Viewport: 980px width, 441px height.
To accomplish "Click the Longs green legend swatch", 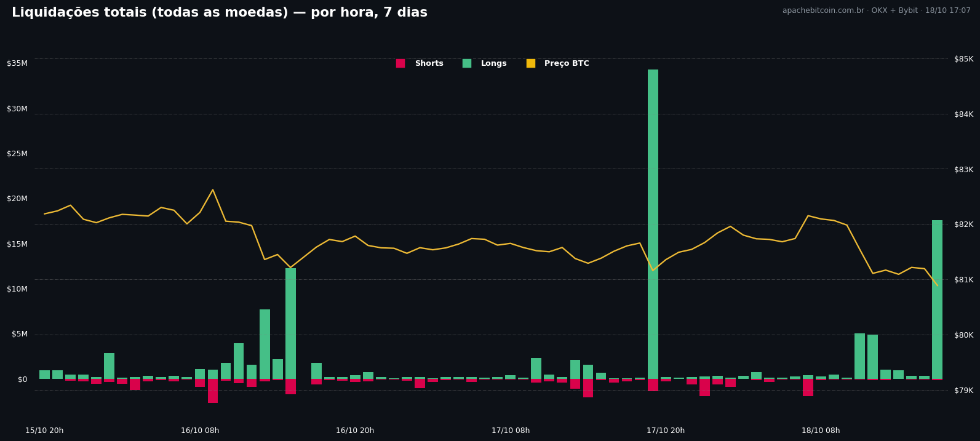I will pos(466,63).
